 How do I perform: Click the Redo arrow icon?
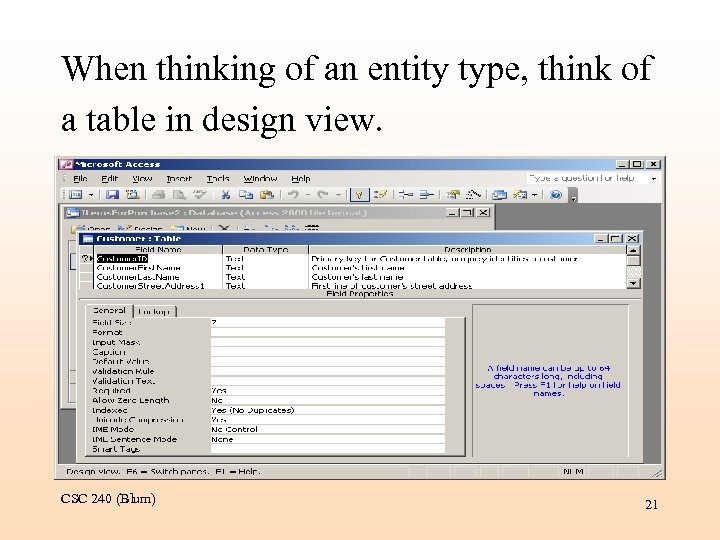[323, 195]
